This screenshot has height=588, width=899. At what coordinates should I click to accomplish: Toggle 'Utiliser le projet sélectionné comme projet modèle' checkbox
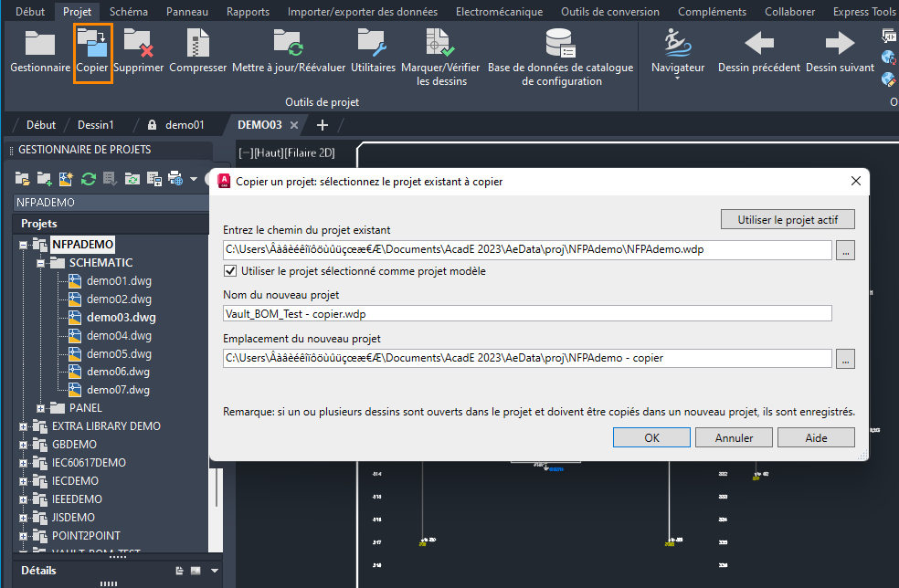(x=230, y=271)
